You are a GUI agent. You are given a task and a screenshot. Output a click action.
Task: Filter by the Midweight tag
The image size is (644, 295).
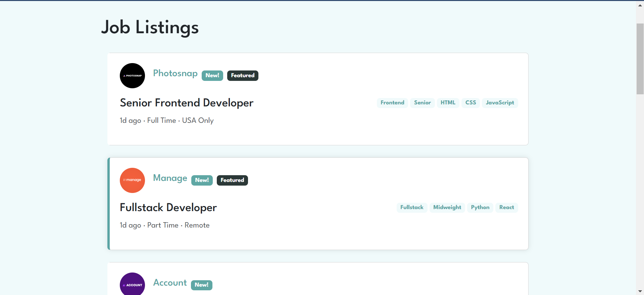[x=447, y=207]
